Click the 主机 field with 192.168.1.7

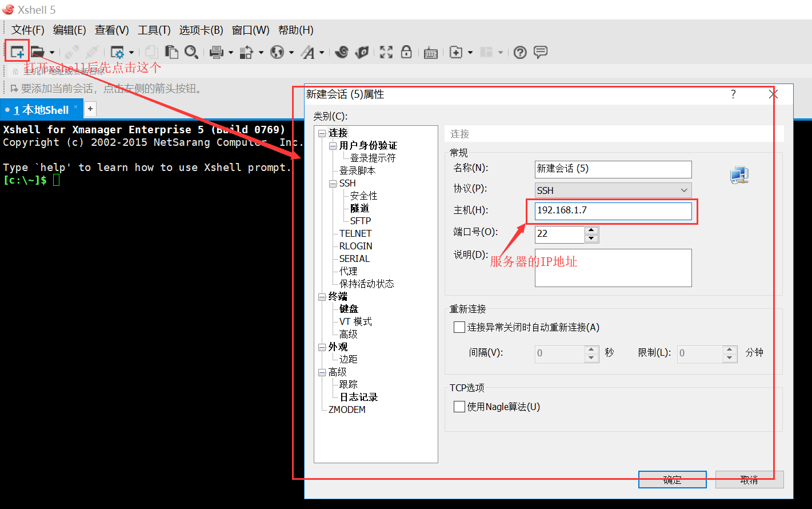[x=613, y=211]
